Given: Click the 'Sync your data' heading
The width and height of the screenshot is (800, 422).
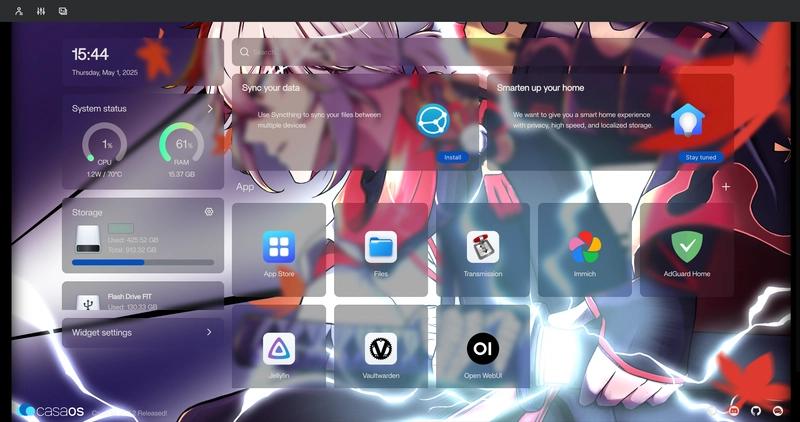Looking at the screenshot, I should 271,88.
